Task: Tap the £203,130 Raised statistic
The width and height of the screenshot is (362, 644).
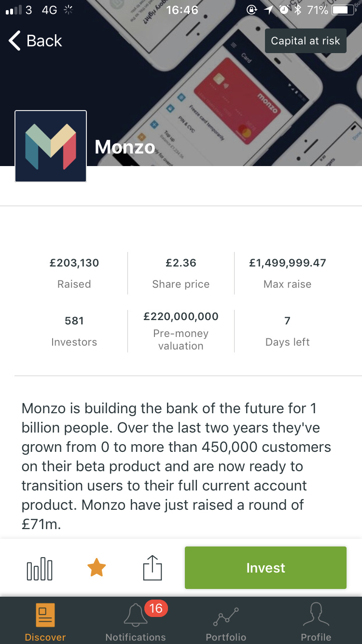Action: click(74, 263)
